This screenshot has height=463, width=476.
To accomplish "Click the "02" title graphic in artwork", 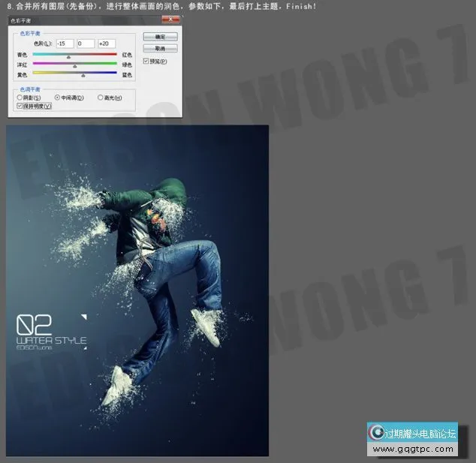I will (34, 325).
